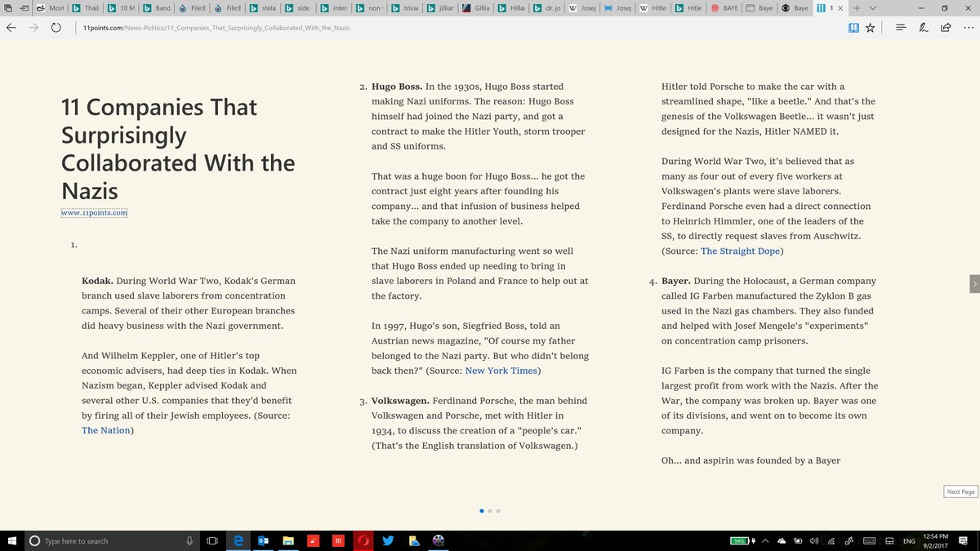Share this page using the Share icon
980x551 pixels.
coord(946,27)
